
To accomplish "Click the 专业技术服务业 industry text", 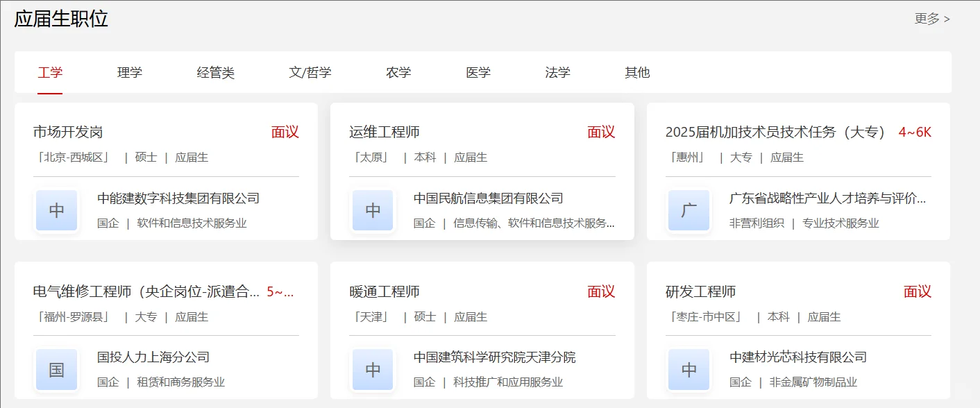I will 840,223.
